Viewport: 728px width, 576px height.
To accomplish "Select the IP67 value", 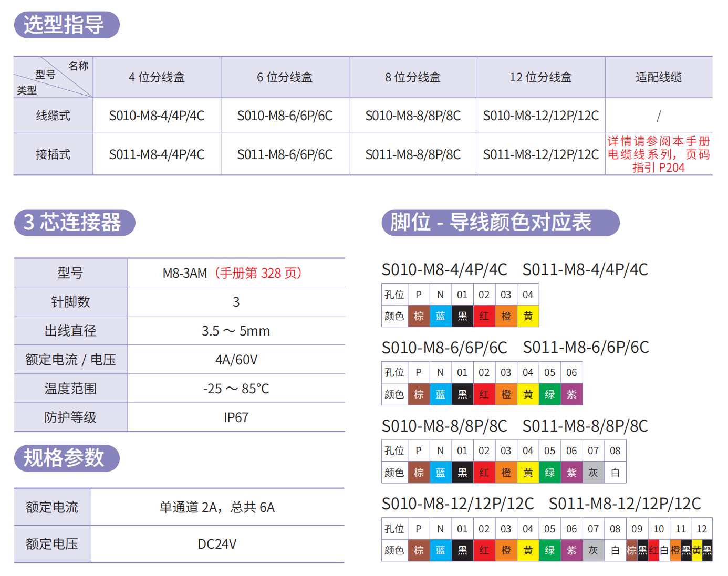I will click(x=236, y=417).
